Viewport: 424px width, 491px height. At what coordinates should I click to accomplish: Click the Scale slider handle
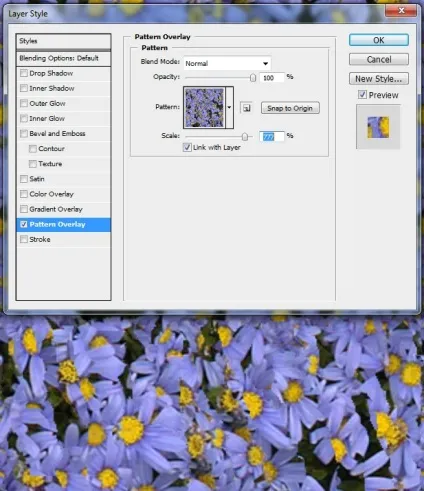245,136
